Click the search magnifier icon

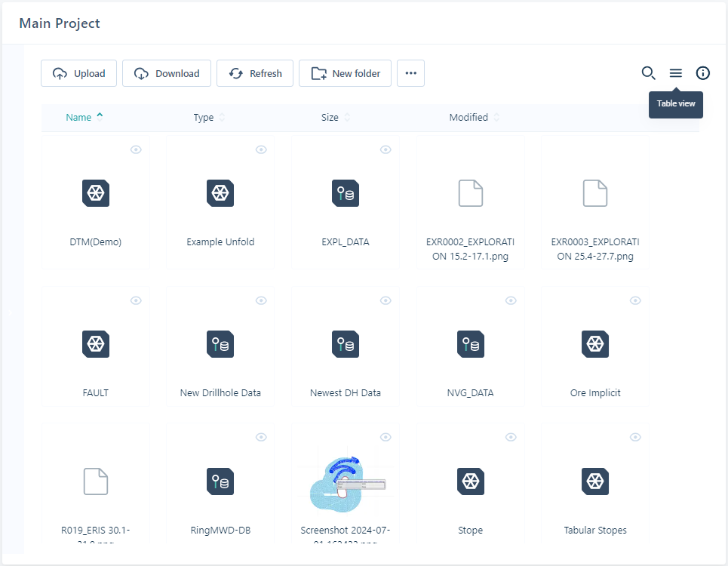[648, 73]
